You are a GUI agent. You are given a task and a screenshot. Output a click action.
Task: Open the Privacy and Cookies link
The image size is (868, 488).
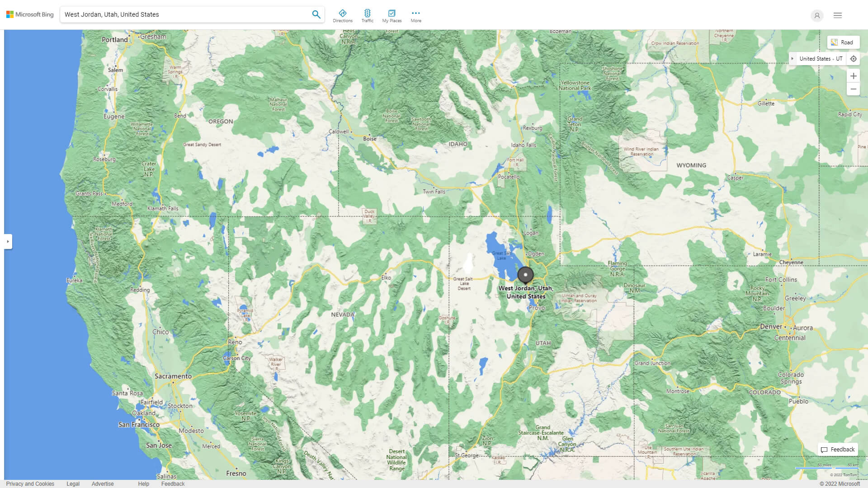[x=30, y=483]
